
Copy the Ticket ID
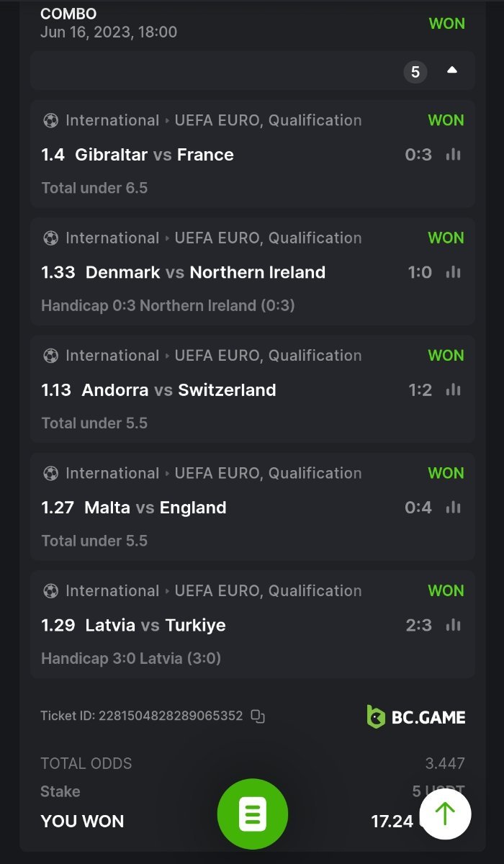(258, 716)
